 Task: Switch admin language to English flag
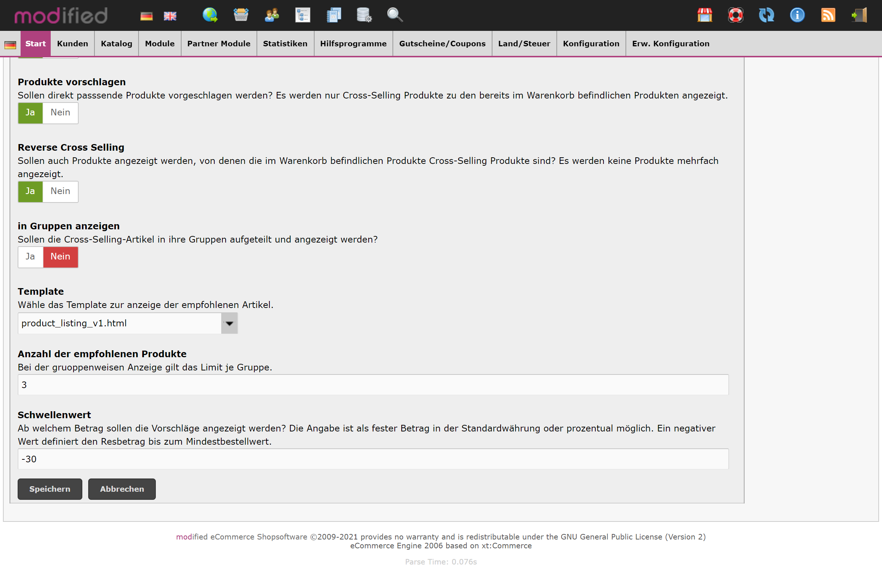coord(170,16)
